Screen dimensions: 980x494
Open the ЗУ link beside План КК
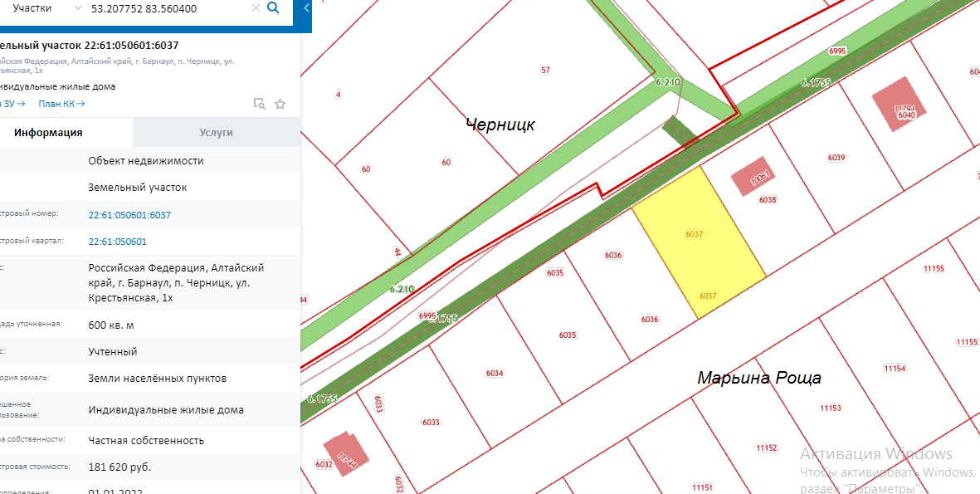click(12, 104)
